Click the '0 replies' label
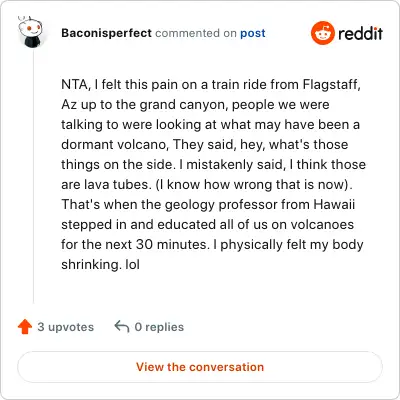 click(159, 327)
